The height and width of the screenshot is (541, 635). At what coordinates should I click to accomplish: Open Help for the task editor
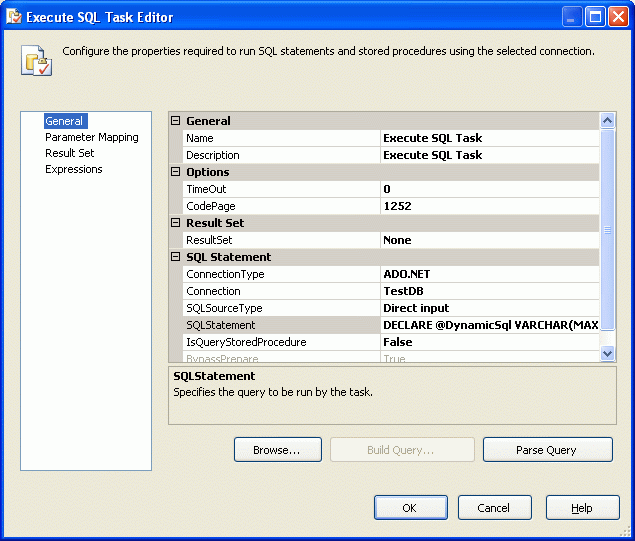click(x=582, y=507)
